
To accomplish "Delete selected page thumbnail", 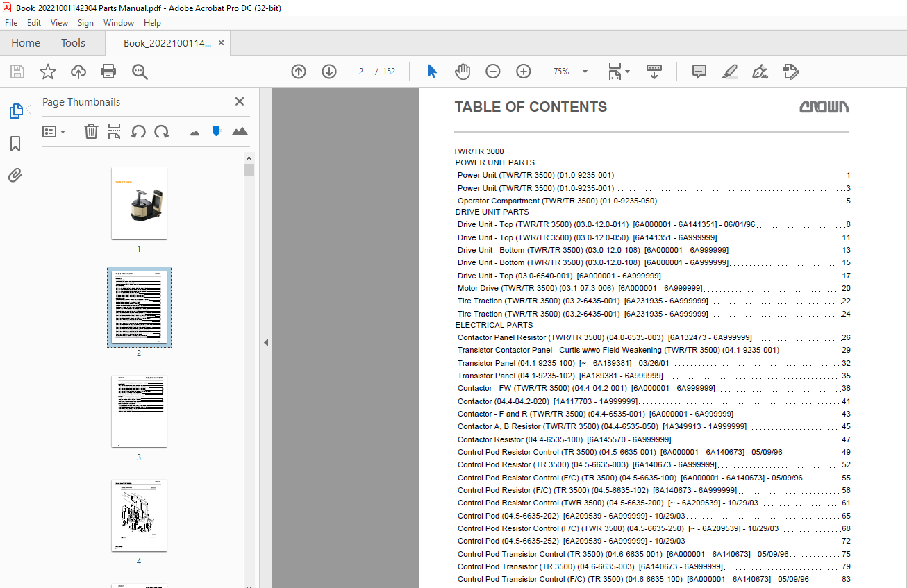I will tap(91, 131).
